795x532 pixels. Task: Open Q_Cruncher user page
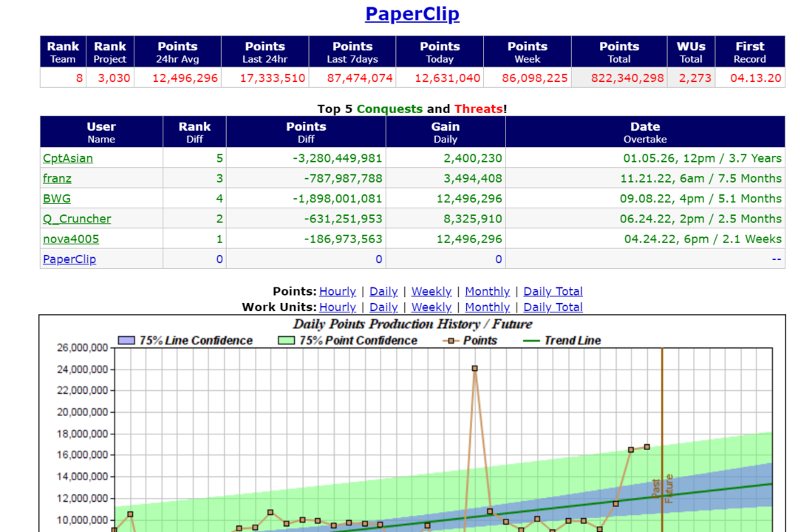(77, 219)
